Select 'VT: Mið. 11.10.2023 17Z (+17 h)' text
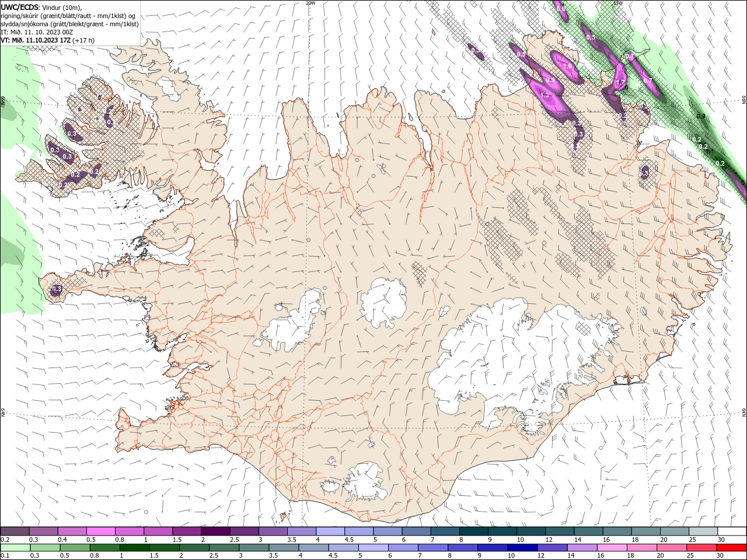Image resolution: width=747 pixels, height=560 pixels. pyautogui.click(x=47, y=40)
